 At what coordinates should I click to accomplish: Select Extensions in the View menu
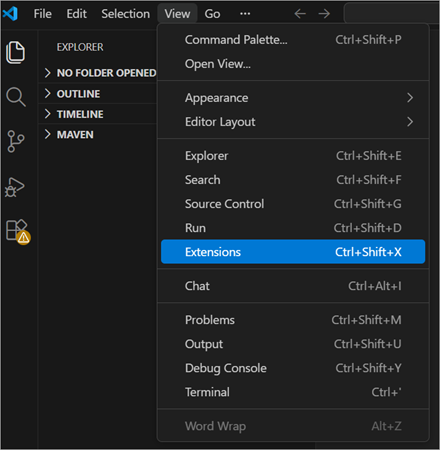point(293,252)
